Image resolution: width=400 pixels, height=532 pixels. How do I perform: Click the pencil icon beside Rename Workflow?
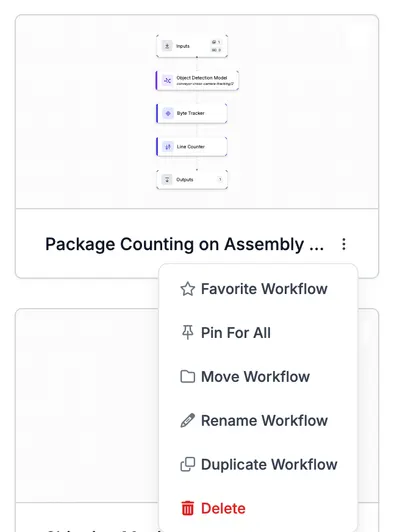187,420
